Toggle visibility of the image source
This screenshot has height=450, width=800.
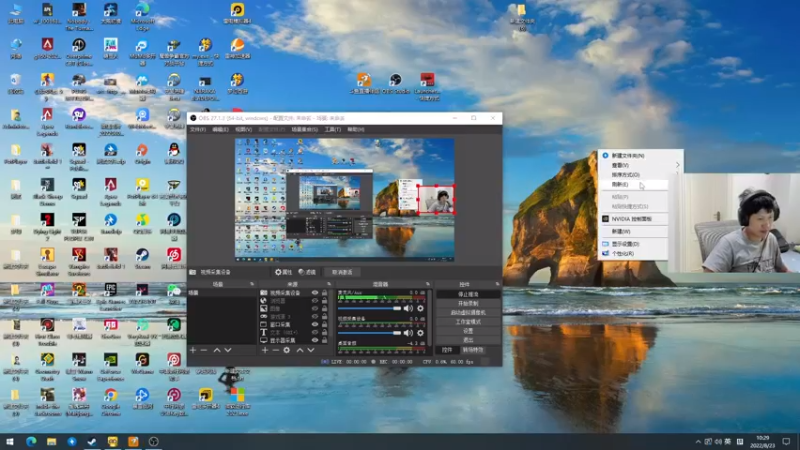[x=315, y=309]
